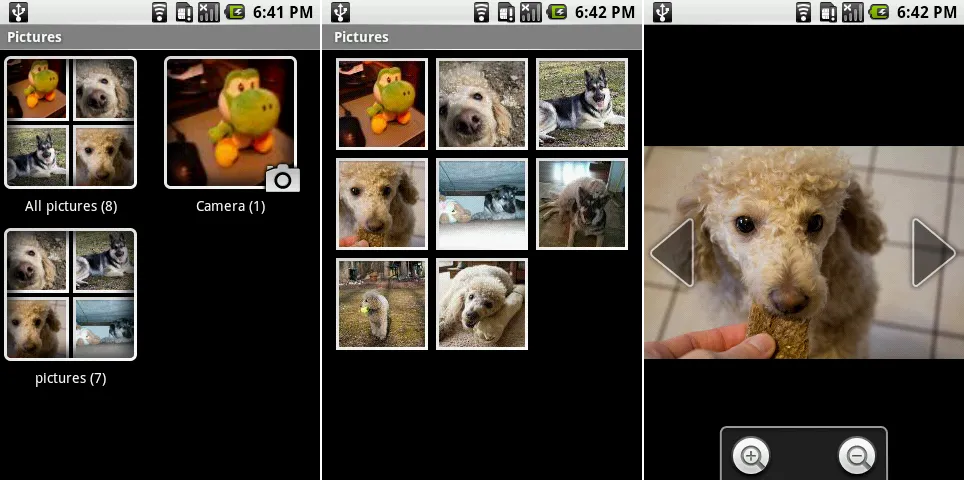Tap the zoom out magnifier button
Screen dimensions: 964x480
856,456
